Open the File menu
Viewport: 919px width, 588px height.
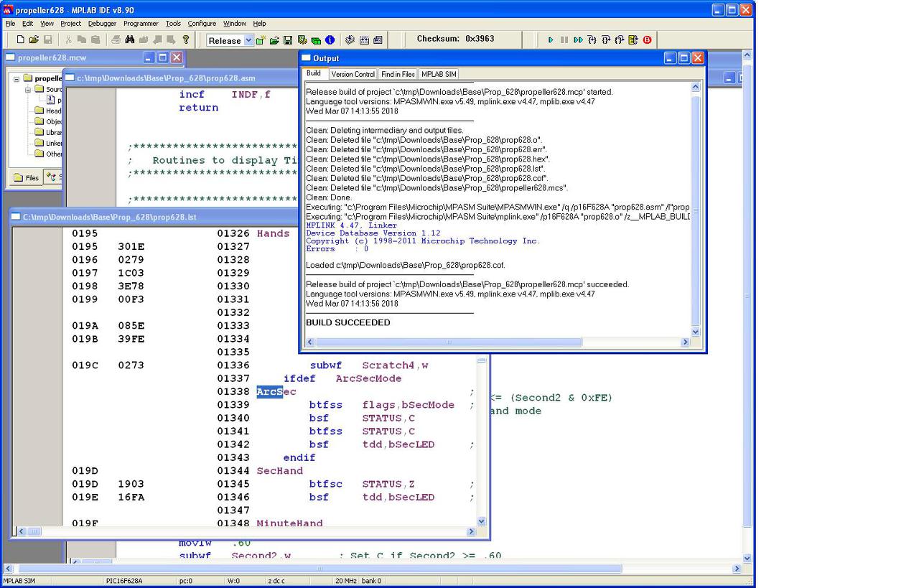point(10,24)
